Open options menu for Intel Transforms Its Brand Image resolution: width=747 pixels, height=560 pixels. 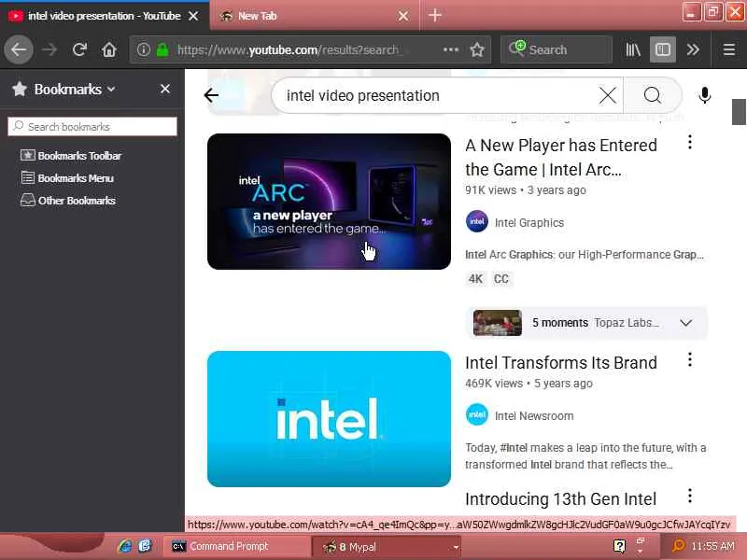(x=690, y=359)
